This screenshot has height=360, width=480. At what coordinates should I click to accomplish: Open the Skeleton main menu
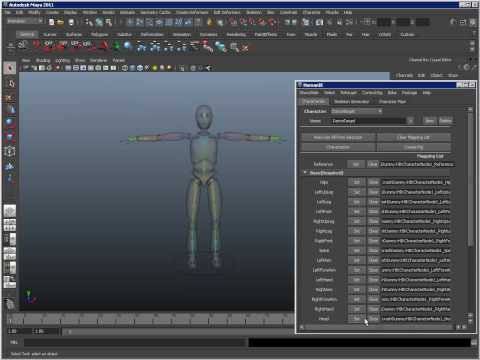(x=254, y=12)
